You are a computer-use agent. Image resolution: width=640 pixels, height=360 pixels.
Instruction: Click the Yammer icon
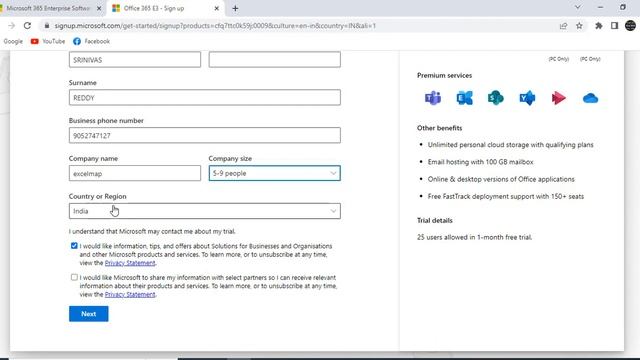tap(527, 98)
